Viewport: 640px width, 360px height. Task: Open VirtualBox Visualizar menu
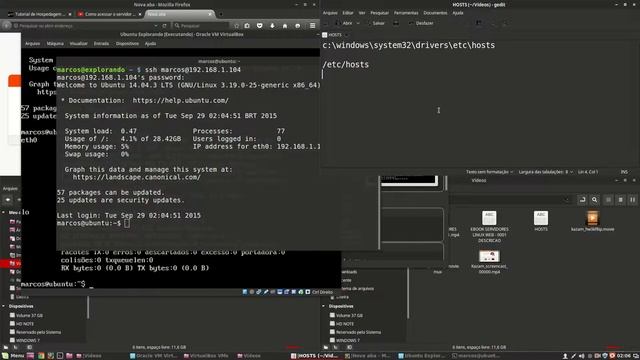pos(78,44)
